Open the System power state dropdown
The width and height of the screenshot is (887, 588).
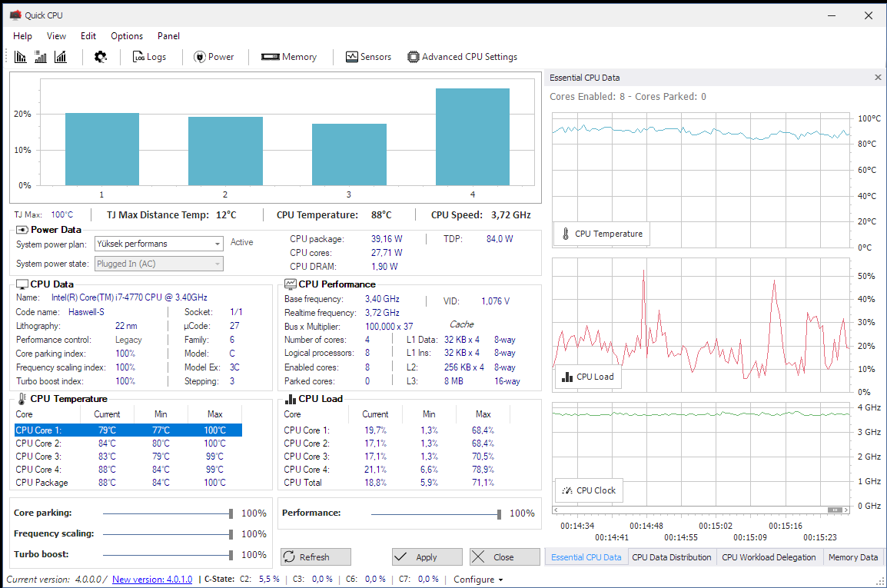[159, 264]
